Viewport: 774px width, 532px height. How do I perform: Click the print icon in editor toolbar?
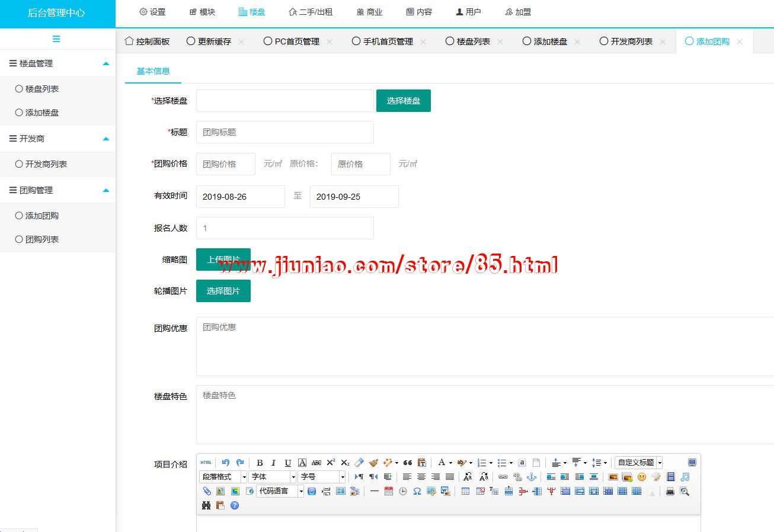[670, 491]
